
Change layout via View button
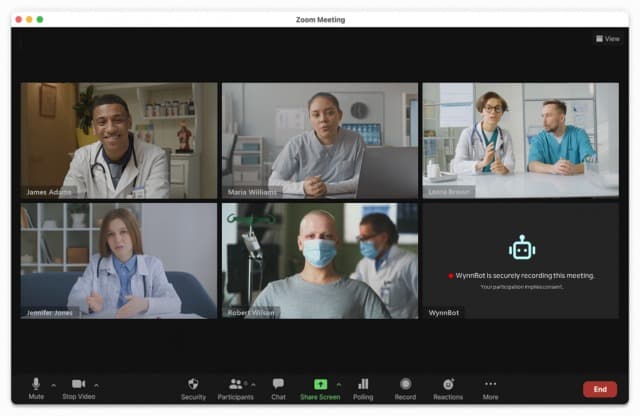tap(608, 39)
